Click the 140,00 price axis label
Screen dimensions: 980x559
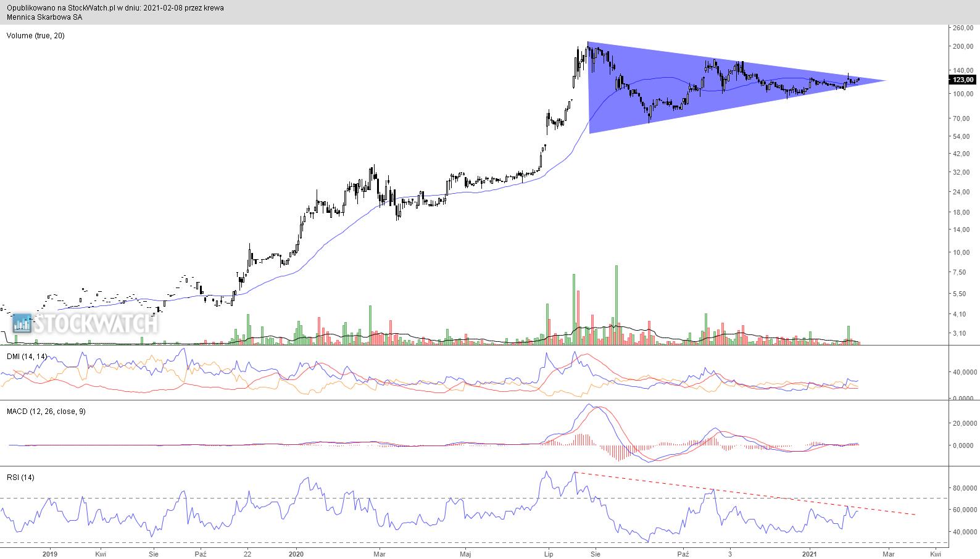tap(963, 71)
